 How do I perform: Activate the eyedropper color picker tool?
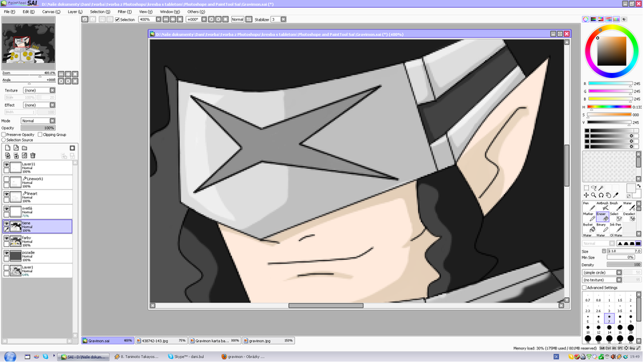pyautogui.click(x=615, y=195)
